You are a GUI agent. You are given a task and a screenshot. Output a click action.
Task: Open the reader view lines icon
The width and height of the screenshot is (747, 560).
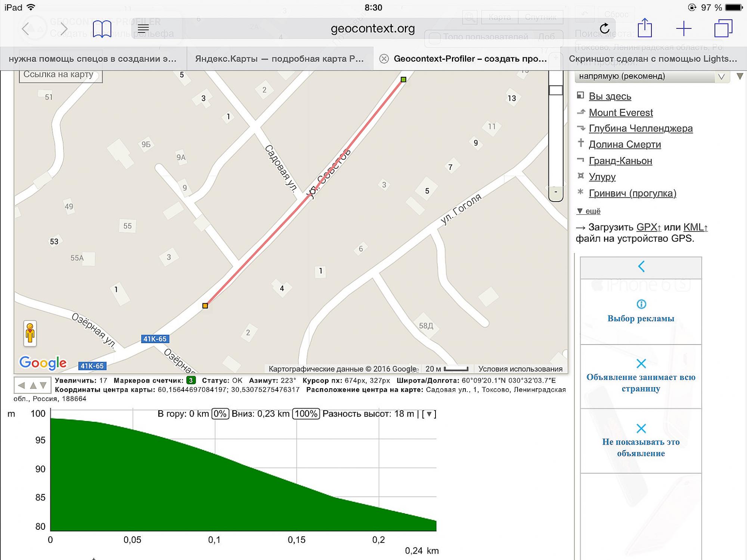coord(143,28)
